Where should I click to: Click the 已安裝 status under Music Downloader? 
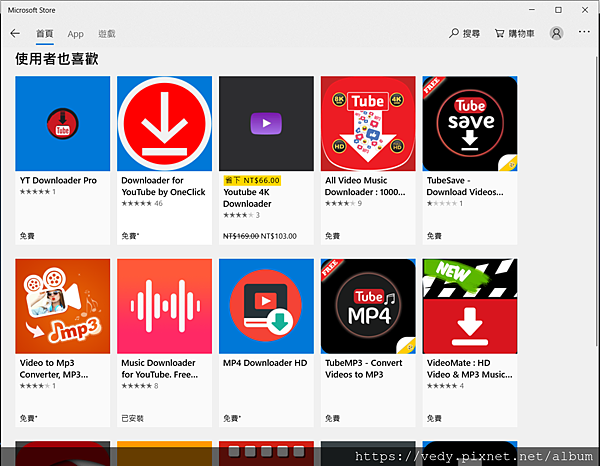coord(132,419)
